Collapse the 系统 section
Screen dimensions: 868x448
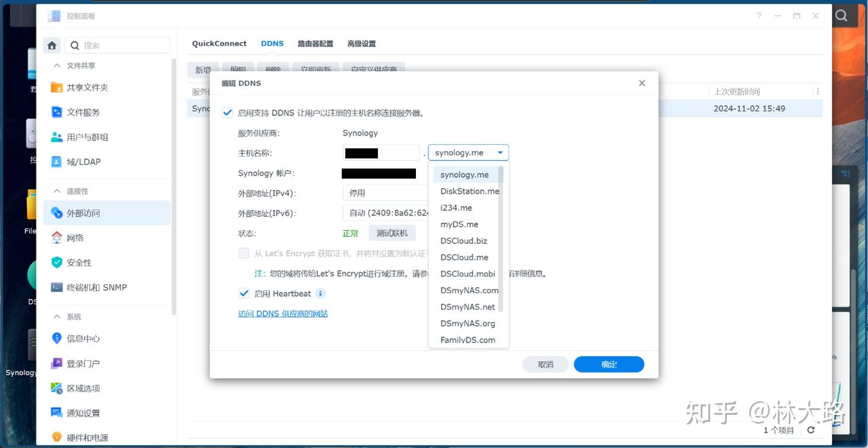pyautogui.click(x=57, y=317)
